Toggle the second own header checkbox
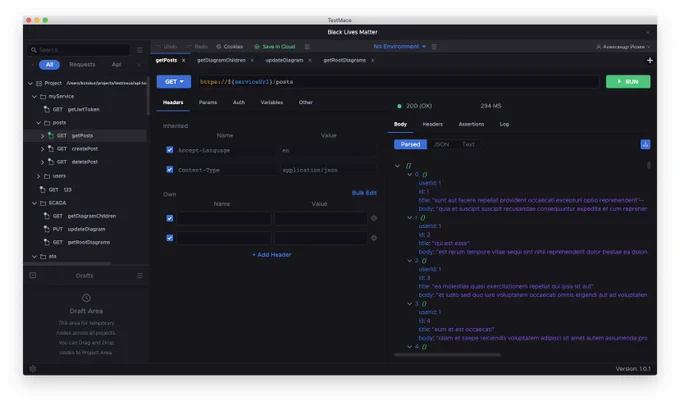Viewport: 680px width, 406px height. pyautogui.click(x=170, y=238)
